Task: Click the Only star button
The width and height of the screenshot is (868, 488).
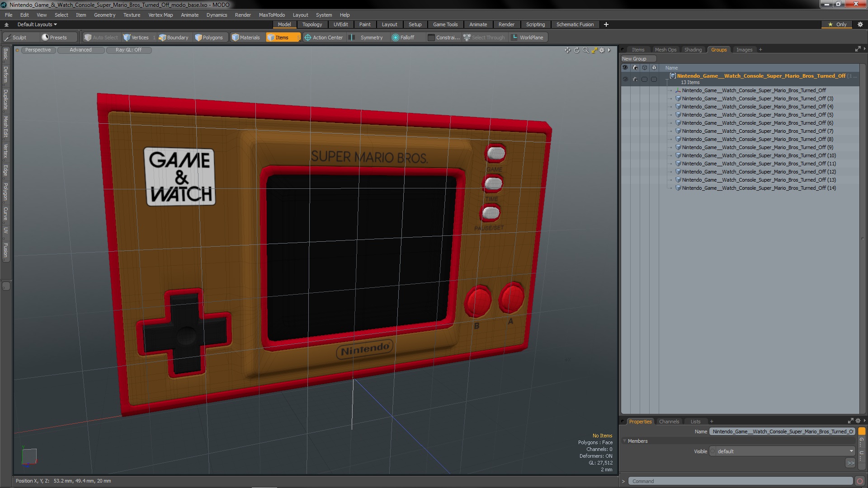Action: (x=837, y=24)
